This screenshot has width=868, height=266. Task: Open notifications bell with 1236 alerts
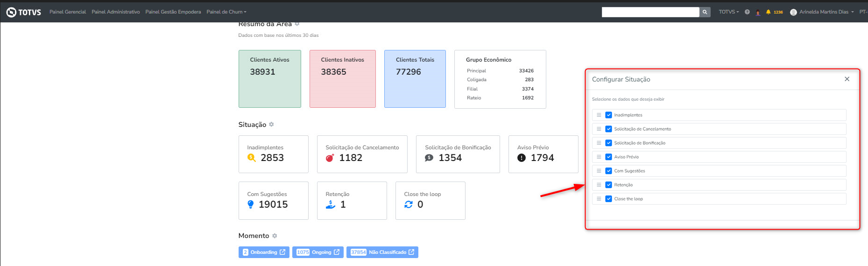coord(774,12)
